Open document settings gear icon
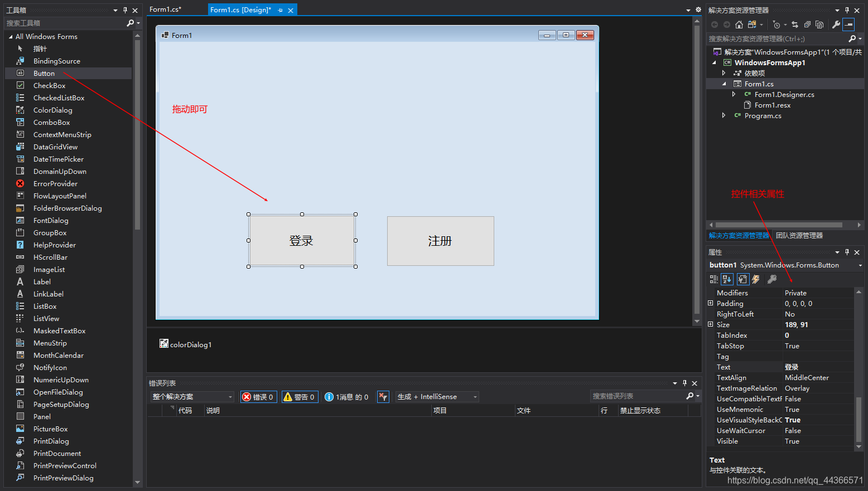The image size is (868, 491). (x=698, y=9)
